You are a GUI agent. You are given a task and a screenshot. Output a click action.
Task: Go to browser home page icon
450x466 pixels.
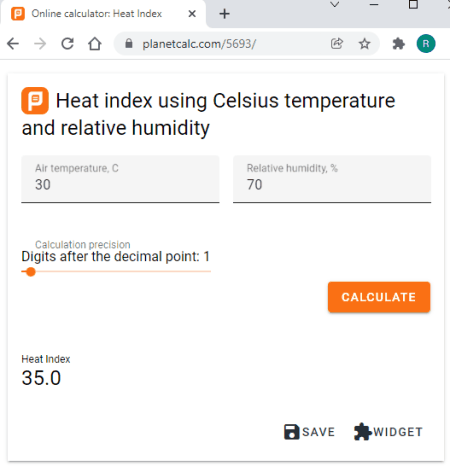coord(95,44)
